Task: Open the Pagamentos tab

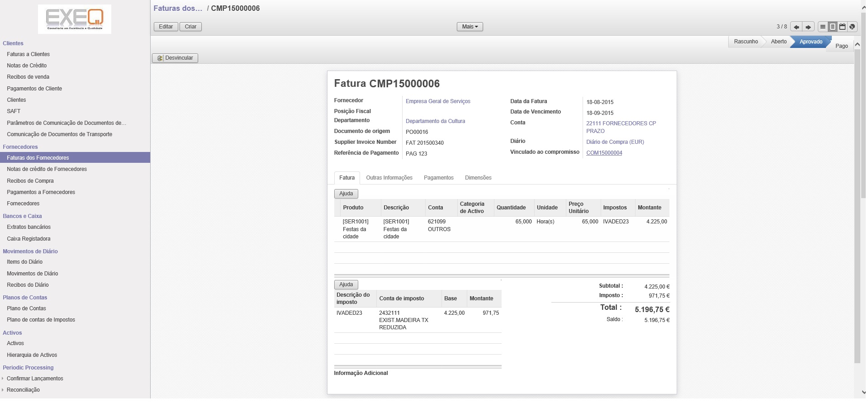Action: click(x=439, y=178)
